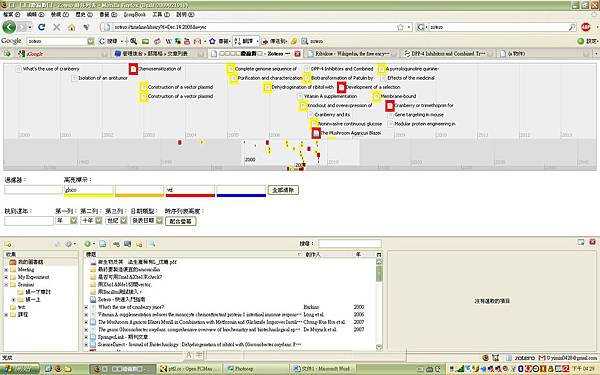Screen dimensions: 600x375
Task: Click the blue highlight keyword field
Action: [241, 189]
